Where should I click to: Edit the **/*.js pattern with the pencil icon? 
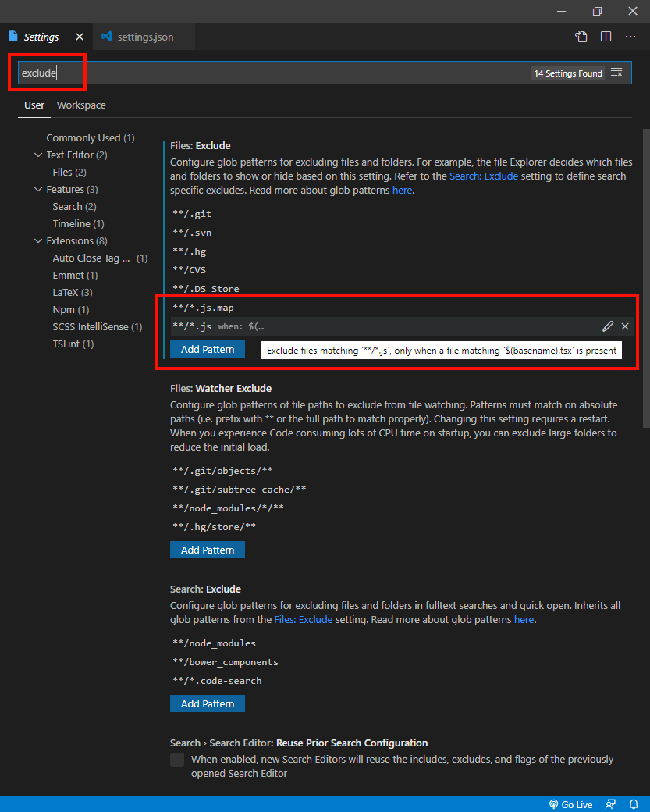(x=608, y=326)
